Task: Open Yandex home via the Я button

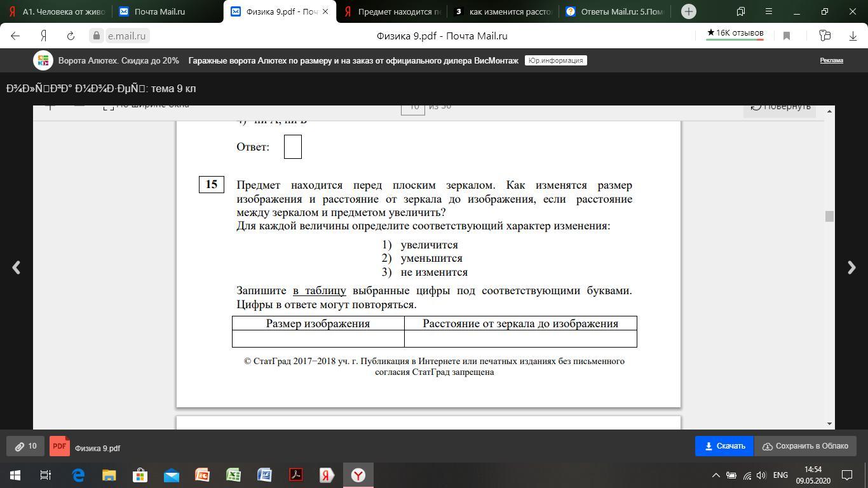Action: [x=43, y=36]
